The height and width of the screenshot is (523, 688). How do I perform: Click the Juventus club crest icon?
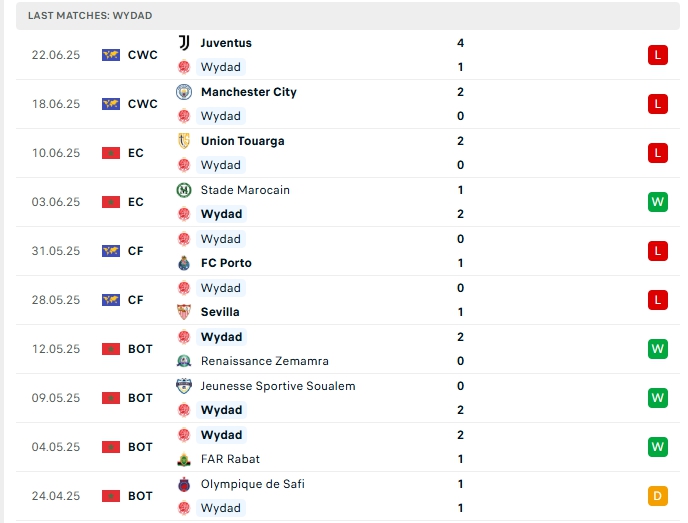pos(183,43)
